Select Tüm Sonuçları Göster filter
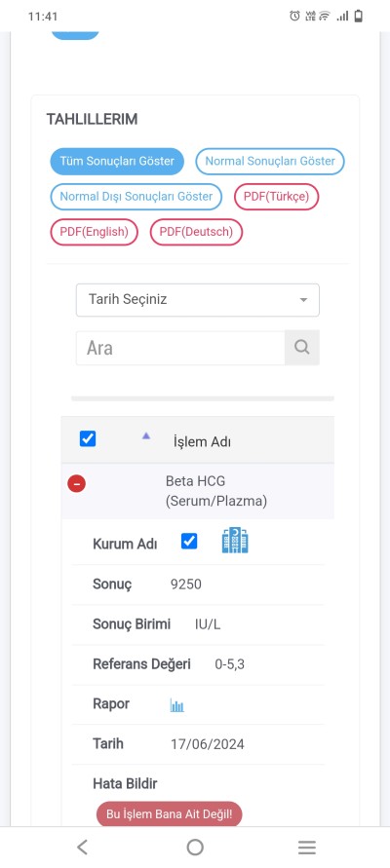 [x=117, y=162]
